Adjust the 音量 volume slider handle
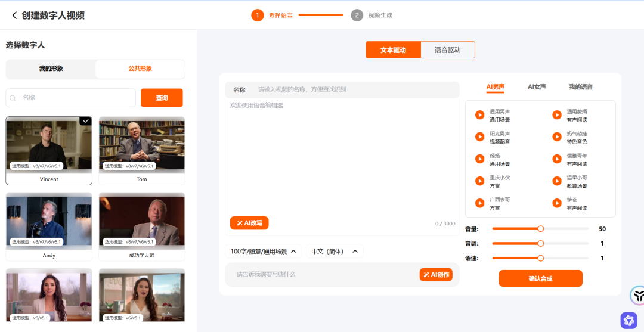The height and width of the screenshot is (332, 644). pos(540,229)
